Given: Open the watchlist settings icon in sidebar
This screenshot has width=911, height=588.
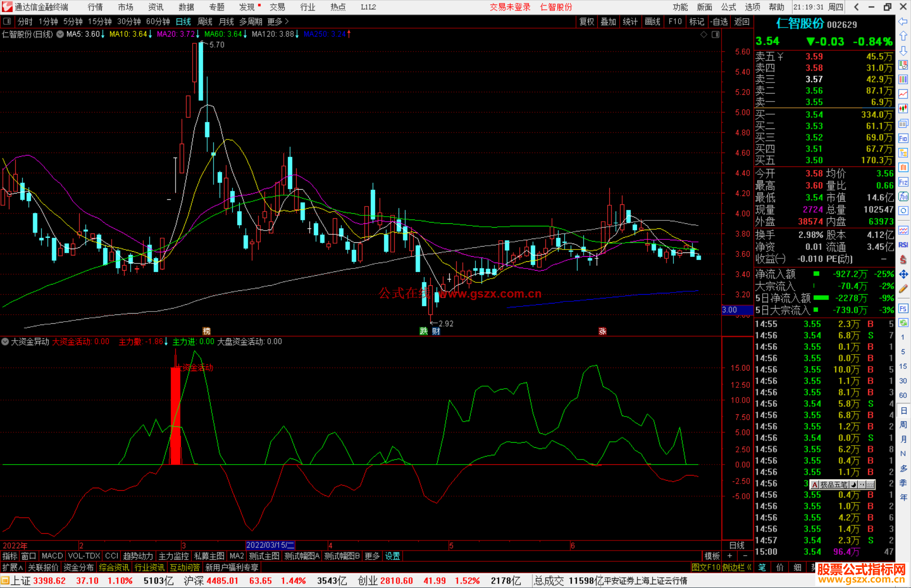Looking at the screenshot, I should pos(903,65).
